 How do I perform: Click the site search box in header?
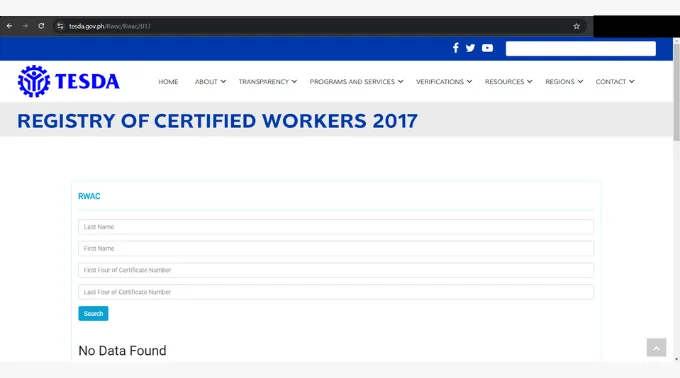coord(581,49)
